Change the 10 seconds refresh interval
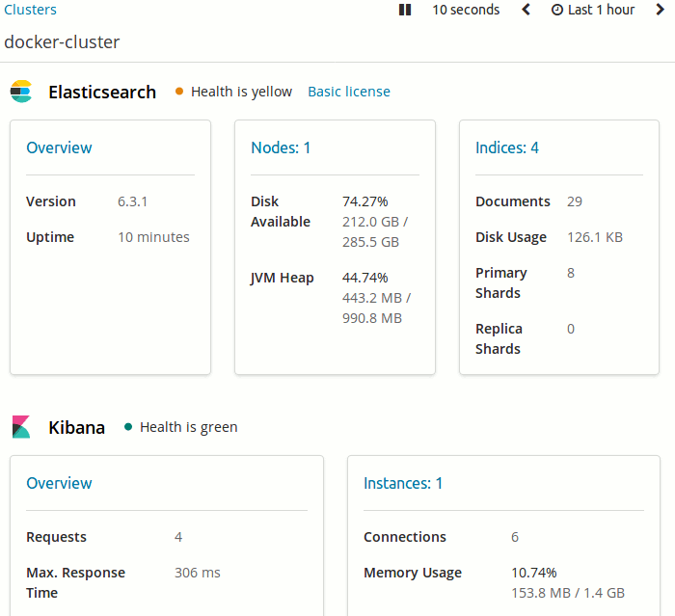The height and width of the screenshot is (616, 675). click(x=466, y=10)
